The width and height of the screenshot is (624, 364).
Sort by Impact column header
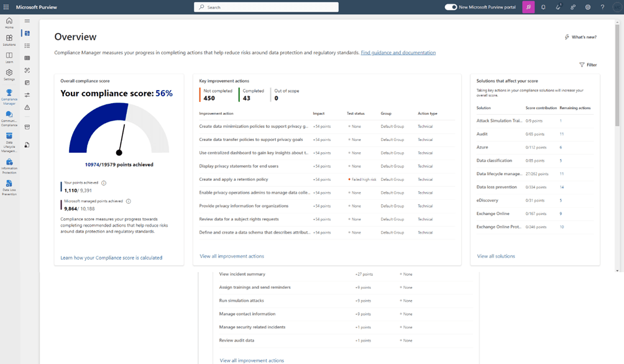(x=318, y=114)
